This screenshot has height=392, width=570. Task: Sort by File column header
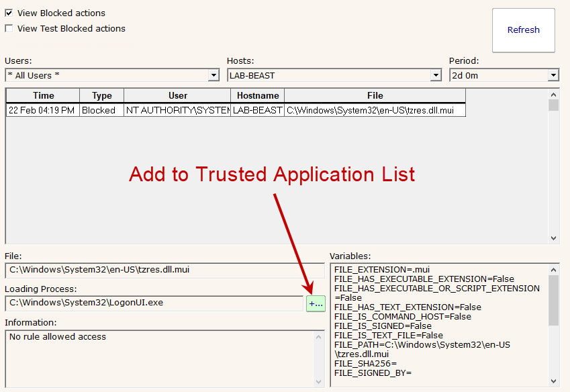click(x=375, y=95)
